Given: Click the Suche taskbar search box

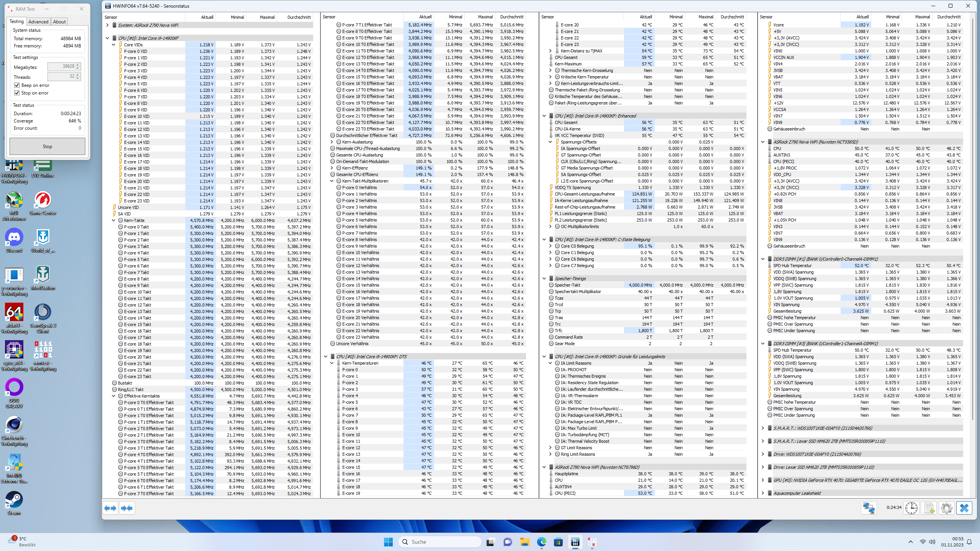Looking at the screenshot, I should [x=440, y=542].
